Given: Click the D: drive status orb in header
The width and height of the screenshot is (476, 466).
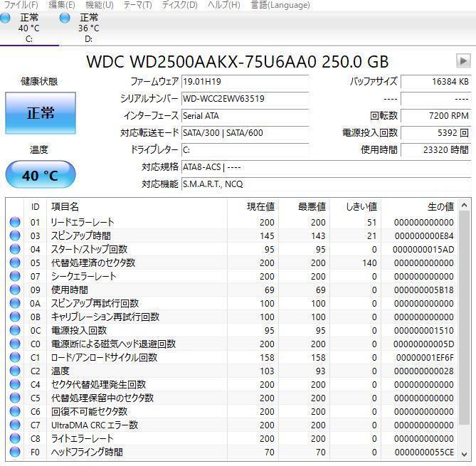Looking at the screenshot, I should click(65, 18).
